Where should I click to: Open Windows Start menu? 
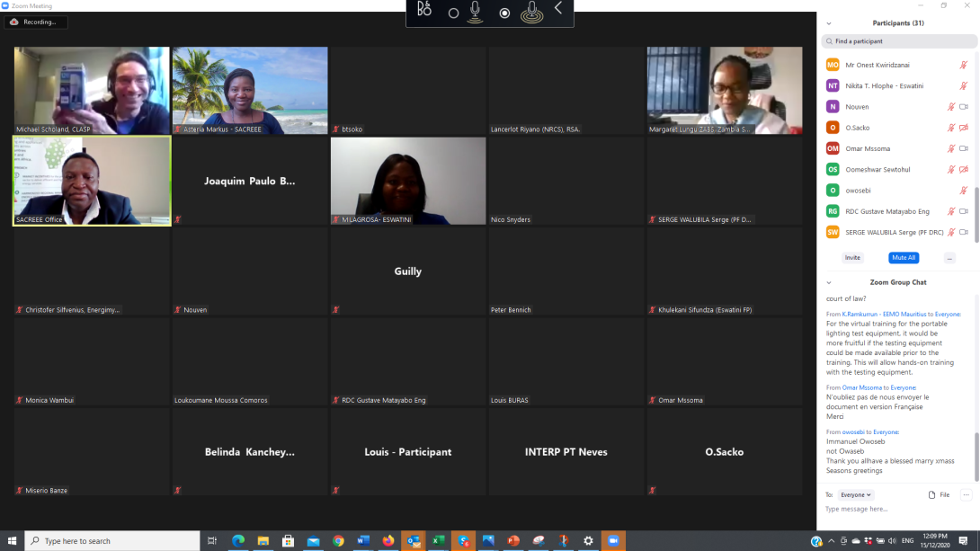point(12,541)
